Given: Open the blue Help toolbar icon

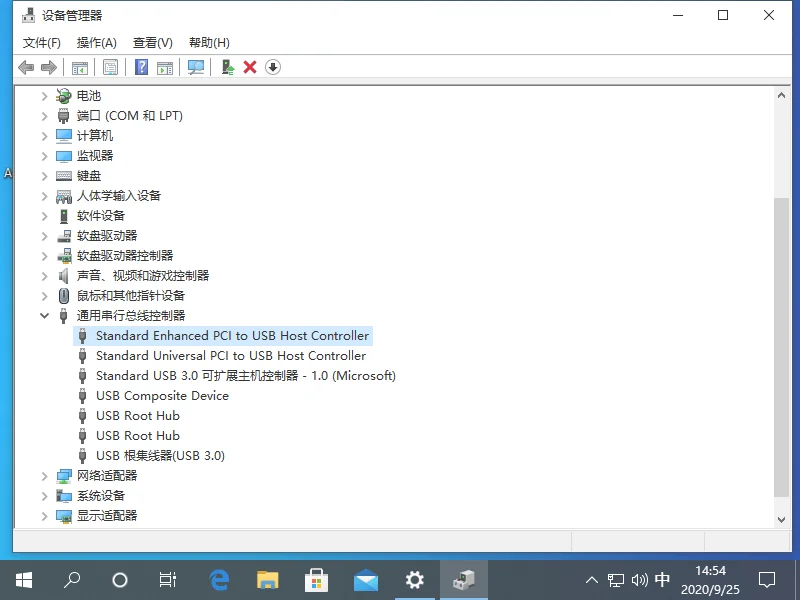Looking at the screenshot, I should click(x=141, y=67).
